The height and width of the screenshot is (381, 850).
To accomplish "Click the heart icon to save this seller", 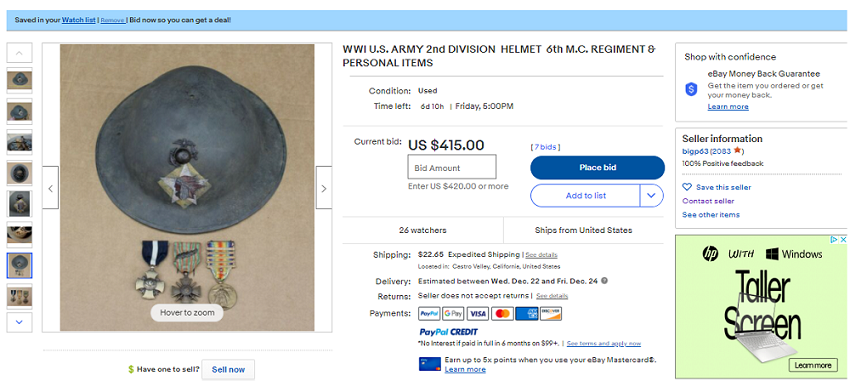I will point(687,187).
